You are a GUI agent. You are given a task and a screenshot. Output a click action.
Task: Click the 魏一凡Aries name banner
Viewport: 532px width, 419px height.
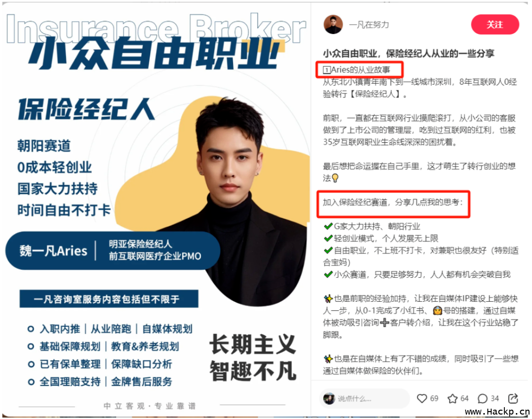(x=113, y=251)
